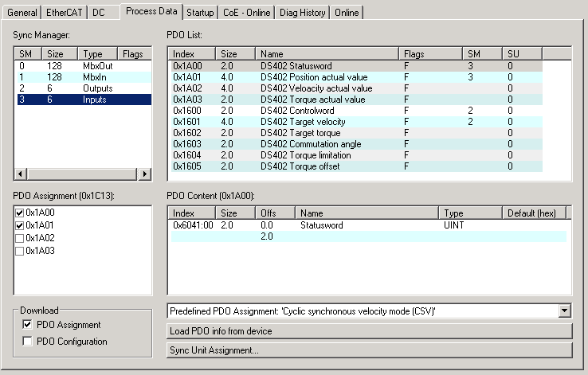Select Sync Manager row 2 Outputs

pyautogui.click(x=84, y=88)
